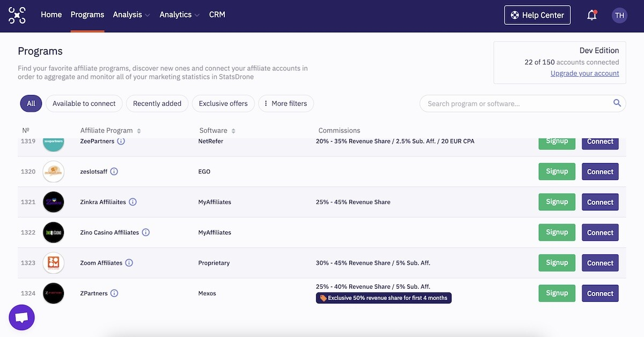644x337 pixels.
Task: Open the CRM nav item
Action: tap(217, 15)
